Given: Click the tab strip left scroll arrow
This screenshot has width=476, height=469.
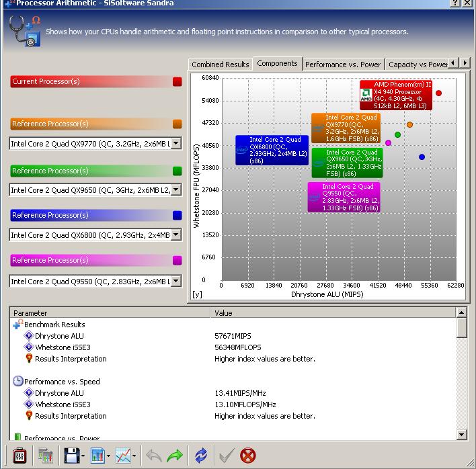Looking at the screenshot, I should [453, 63].
